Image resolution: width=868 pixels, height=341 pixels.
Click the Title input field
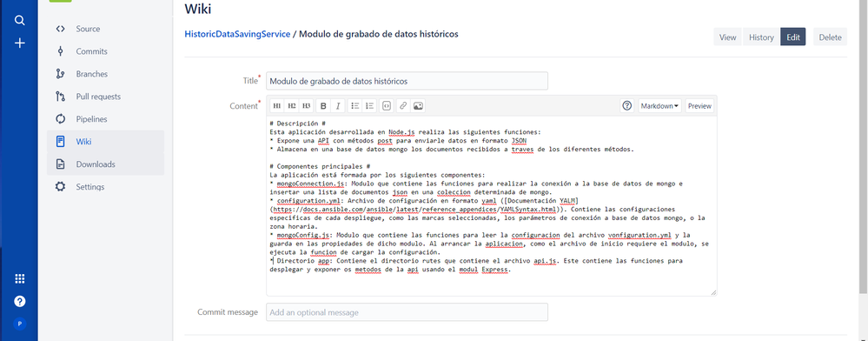point(407,81)
